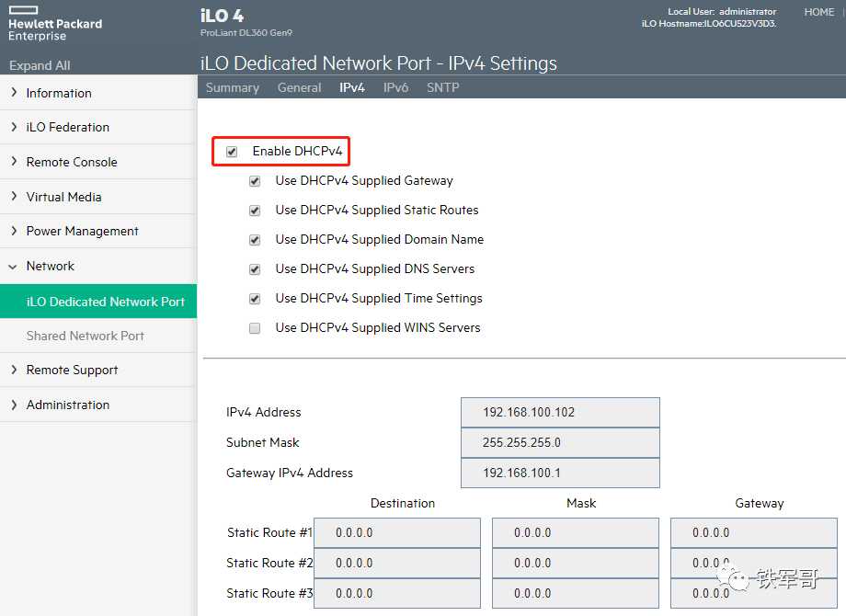The height and width of the screenshot is (616, 846).
Task: Expand the Power Management section
Action: click(x=14, y=231)
